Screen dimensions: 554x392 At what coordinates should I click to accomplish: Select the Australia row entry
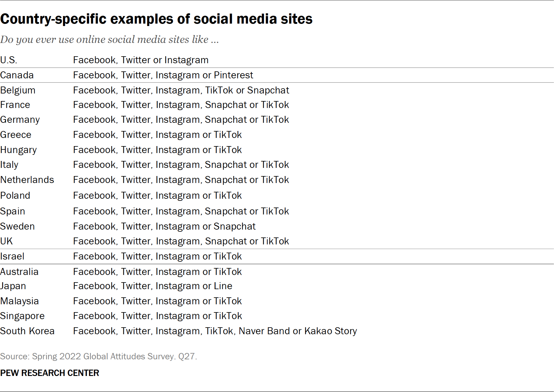click(19, 272)
